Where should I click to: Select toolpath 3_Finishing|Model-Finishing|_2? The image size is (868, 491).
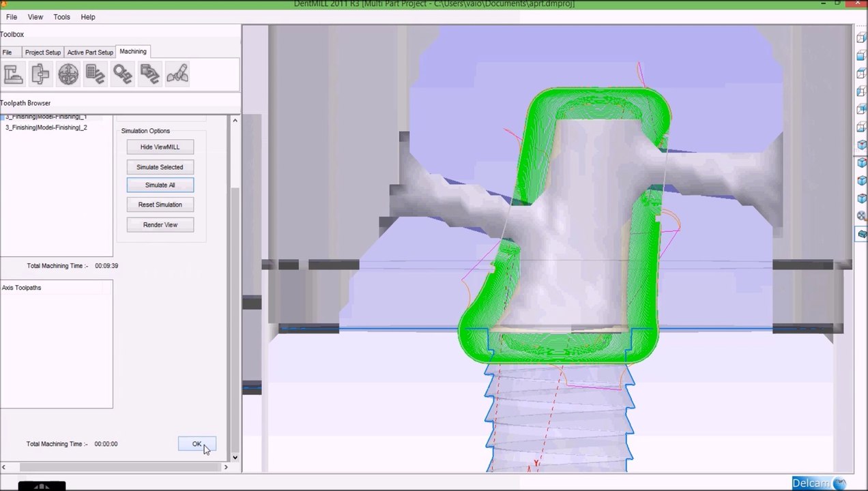coord(46,128)
